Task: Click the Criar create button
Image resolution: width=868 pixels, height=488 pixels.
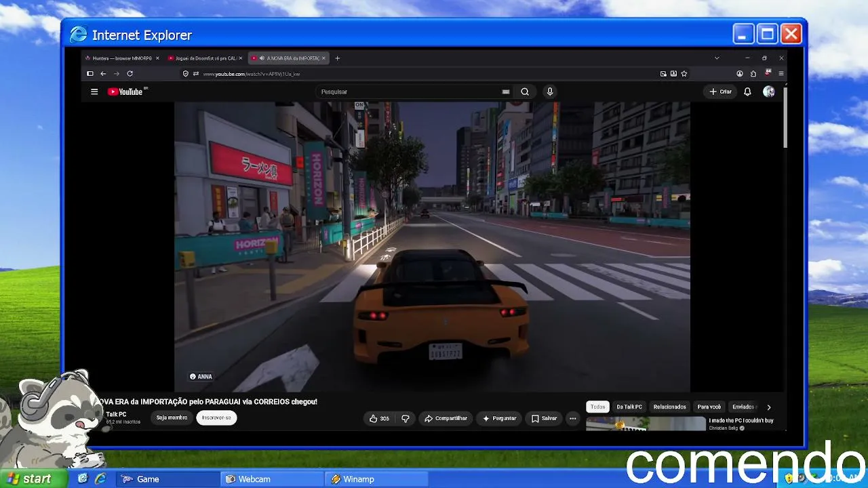Action: click(x=721, y=91)
